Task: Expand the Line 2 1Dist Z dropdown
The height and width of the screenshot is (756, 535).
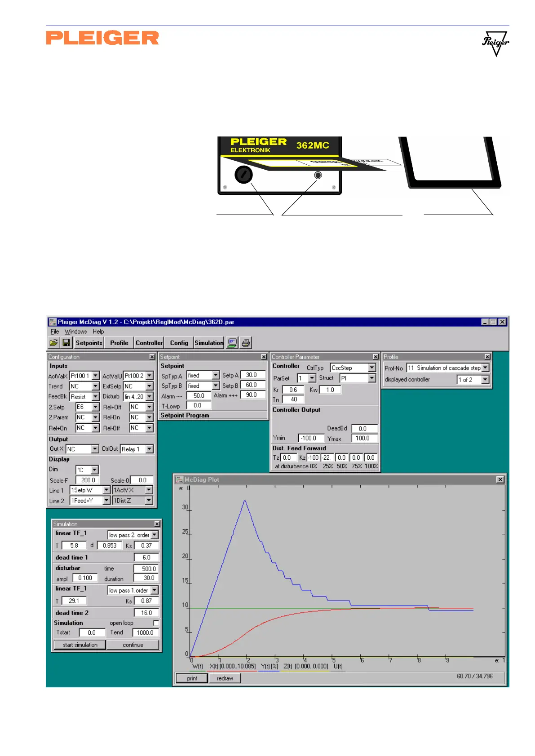Action: coord(149,500)
